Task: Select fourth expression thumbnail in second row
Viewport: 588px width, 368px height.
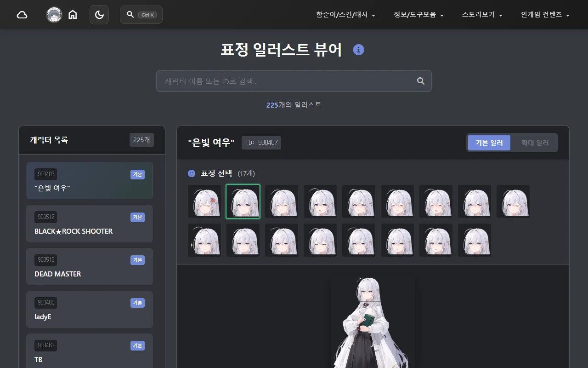Action: [x=320, y=240]
